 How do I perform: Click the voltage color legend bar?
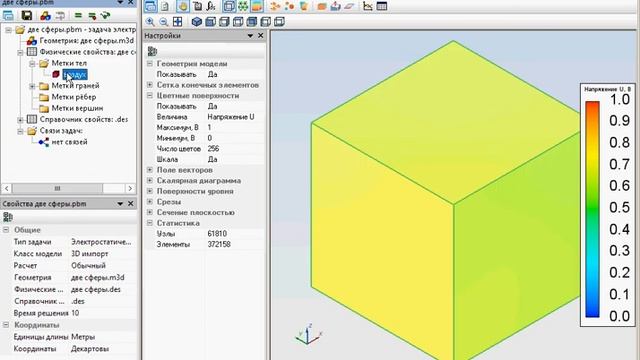click(x=592, y=209)
